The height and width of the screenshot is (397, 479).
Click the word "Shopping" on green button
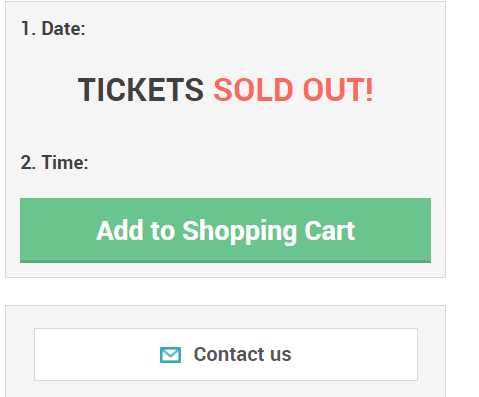tap(240, 231)
